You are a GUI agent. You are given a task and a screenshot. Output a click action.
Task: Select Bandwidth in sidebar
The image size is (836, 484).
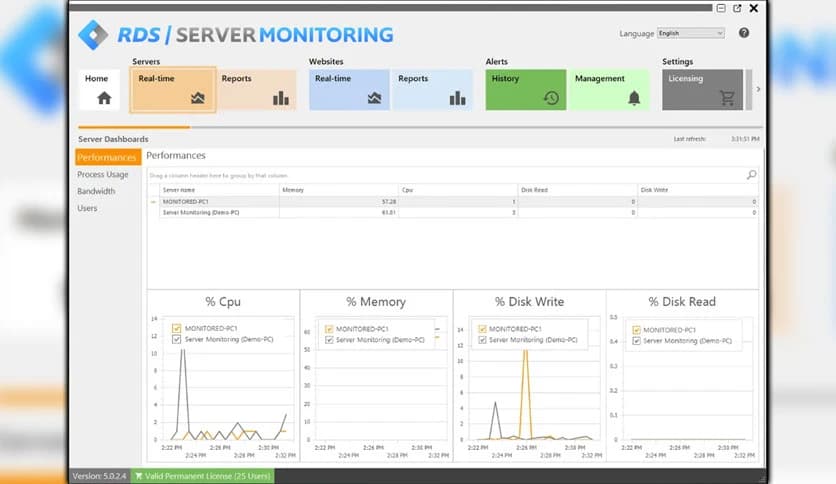(96, 191)
